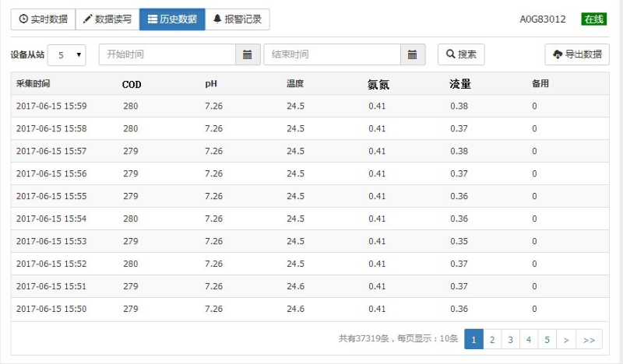Open the 数据读写 tab

click(107, 19)
